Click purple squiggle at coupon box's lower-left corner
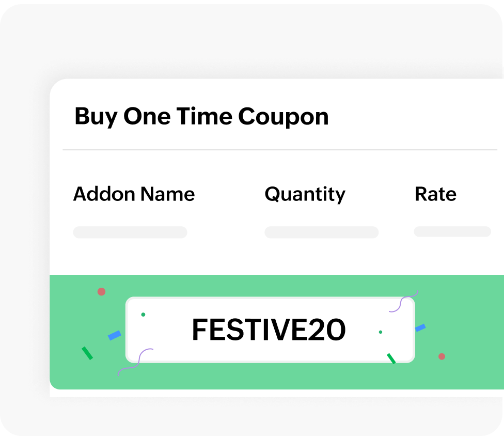 pos(136,362)
